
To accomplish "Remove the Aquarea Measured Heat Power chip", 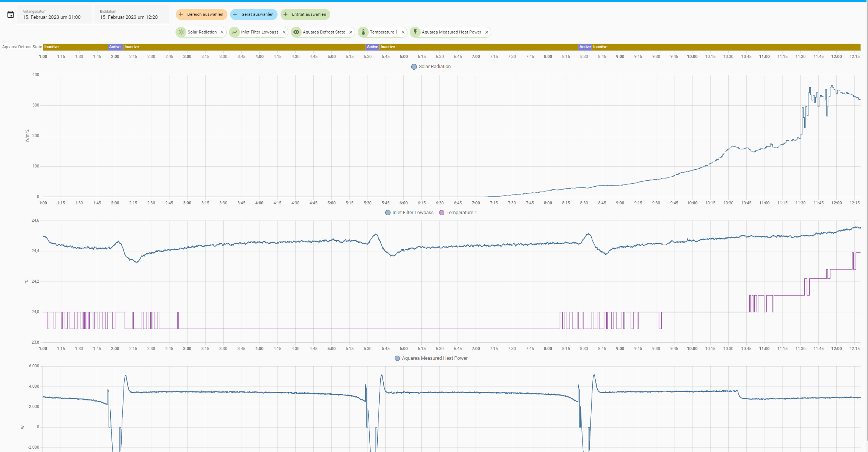I will (x=487, y=32).
